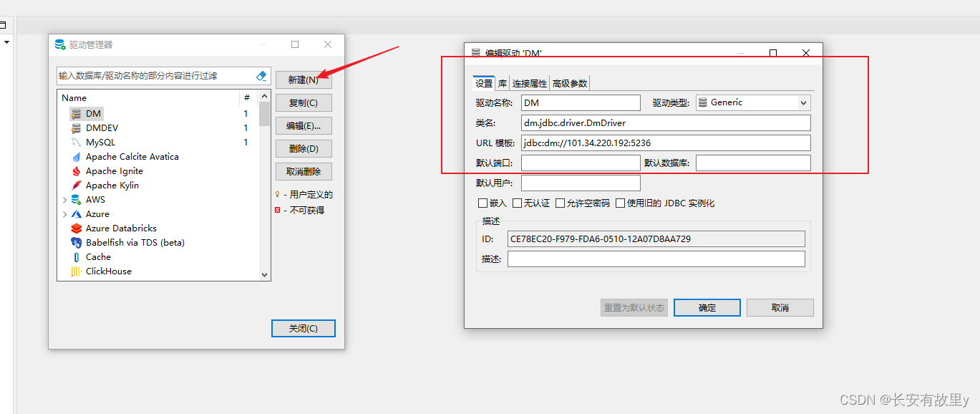Click the 编辑(E)... button

tap(304, 126)
